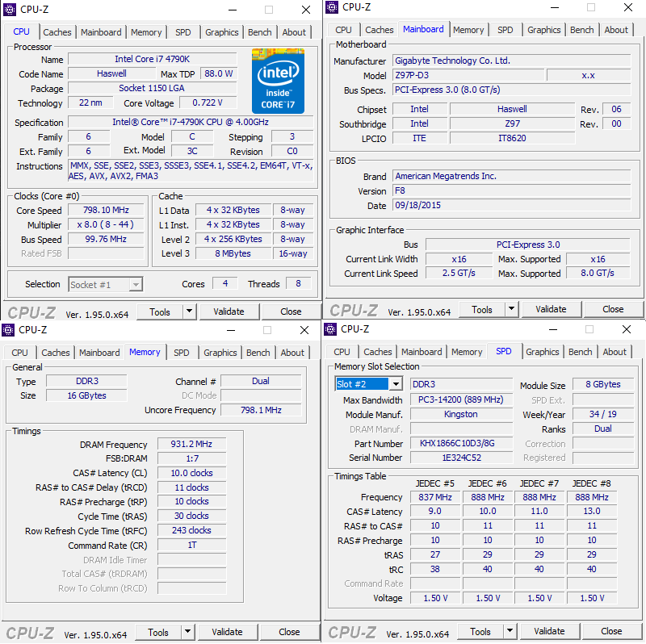This screenshot has height=644, width=646.
Task: Open Graphics tab in CPU window
Action: [221, 32]
